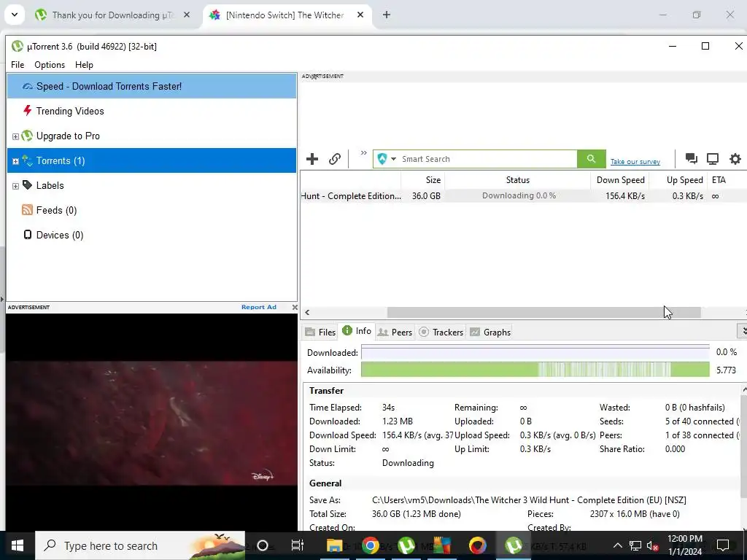Click the green Availability bar
This screenshot has height=560, width=747.
535,370
